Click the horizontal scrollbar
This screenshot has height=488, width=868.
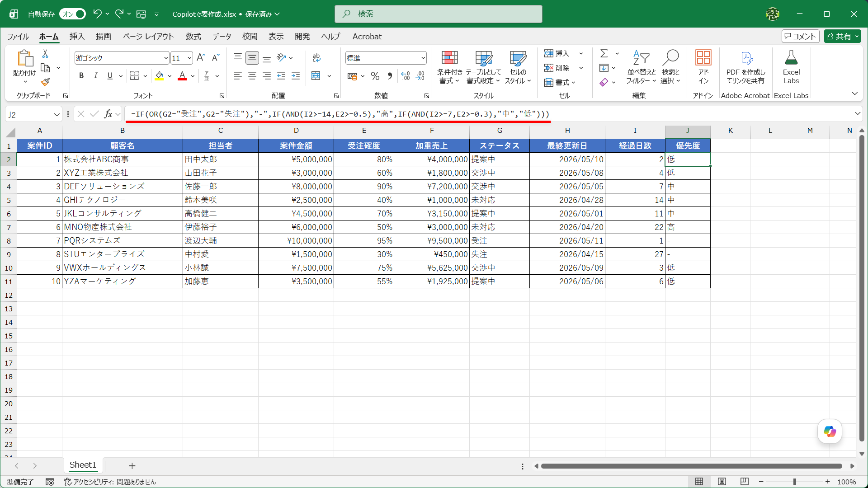click(691, 466)
